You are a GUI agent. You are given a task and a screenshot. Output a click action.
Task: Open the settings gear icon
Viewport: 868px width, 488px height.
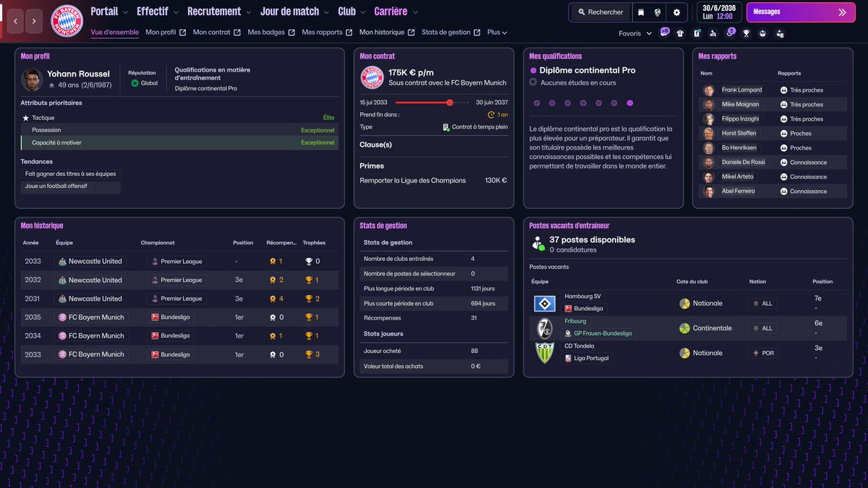(x=677, y=12)
